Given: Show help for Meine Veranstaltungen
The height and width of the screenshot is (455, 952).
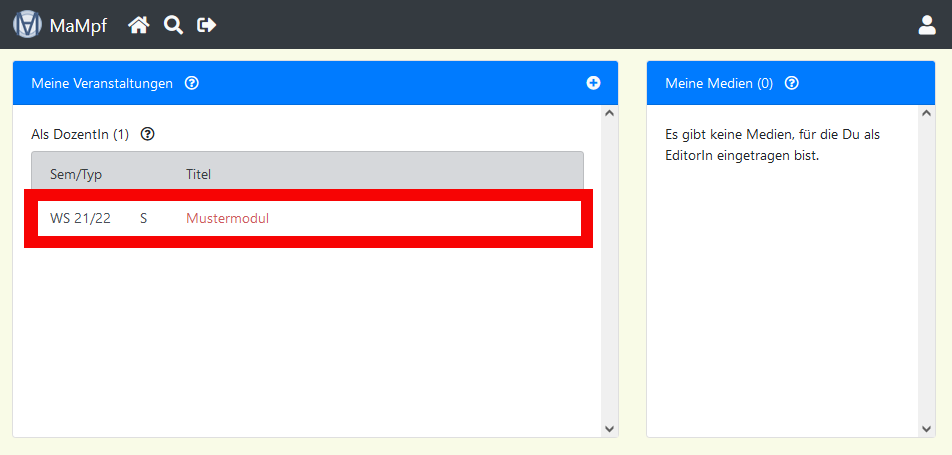Looking at the screenshot, I should pos(192,83).
